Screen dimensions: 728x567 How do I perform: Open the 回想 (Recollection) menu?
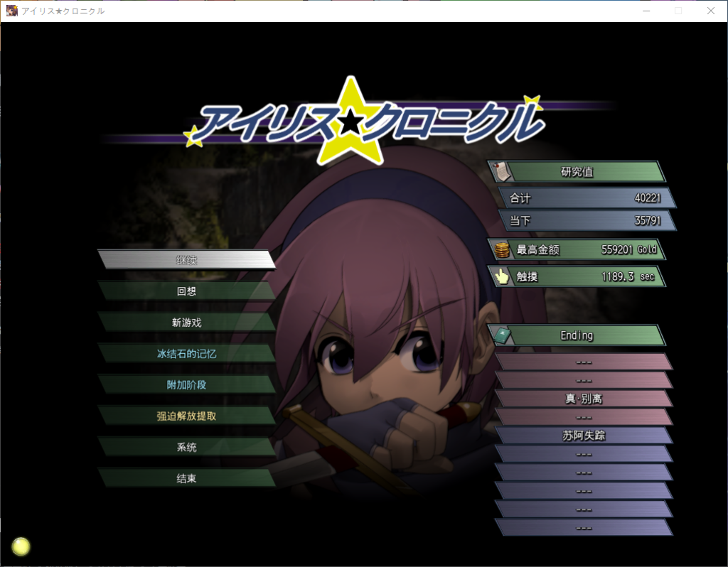(187, 291)
